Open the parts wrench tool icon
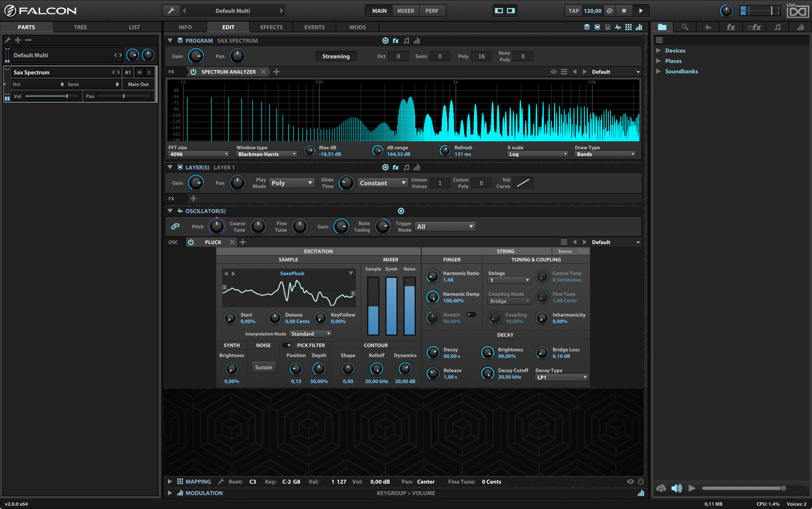This screenshot has height=509, width=812. 8,40
